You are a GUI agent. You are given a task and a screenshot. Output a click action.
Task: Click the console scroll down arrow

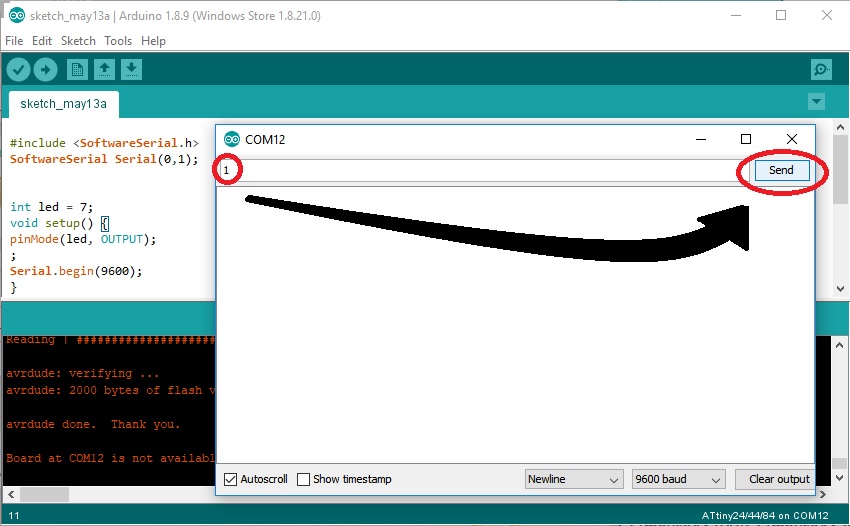[x=839, y=478]
